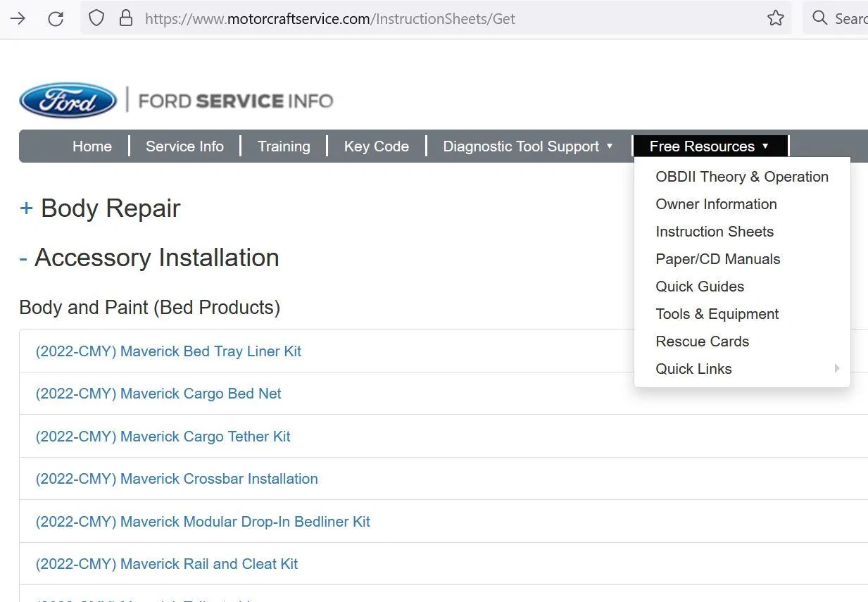Open the shield tracking protection icon
Viewport: 868px width, 602px height.
point(96,18)
